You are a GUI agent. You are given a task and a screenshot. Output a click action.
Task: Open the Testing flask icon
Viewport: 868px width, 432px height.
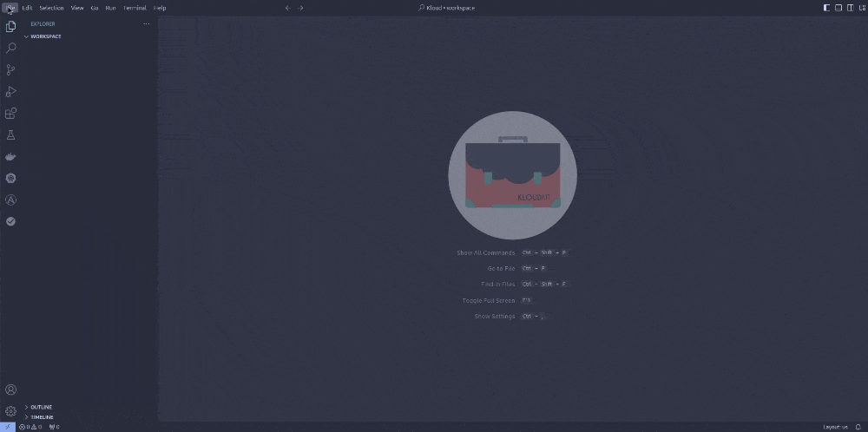point(10,135)
